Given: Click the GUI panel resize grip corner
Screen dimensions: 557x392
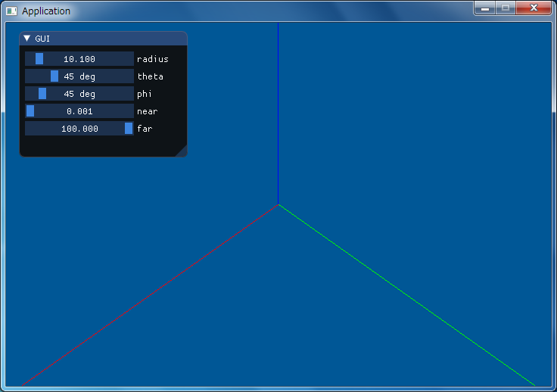Looking at the screenshot, I should coord(182,151).
